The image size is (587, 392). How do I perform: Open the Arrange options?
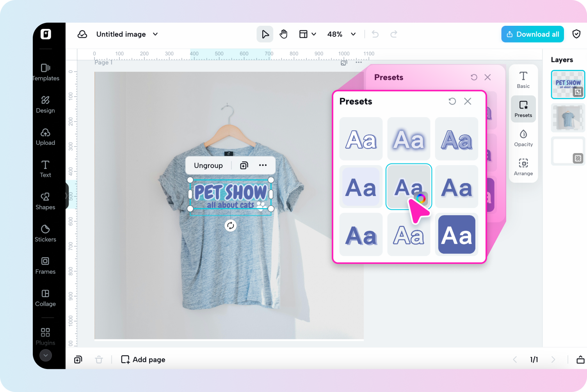523,167
